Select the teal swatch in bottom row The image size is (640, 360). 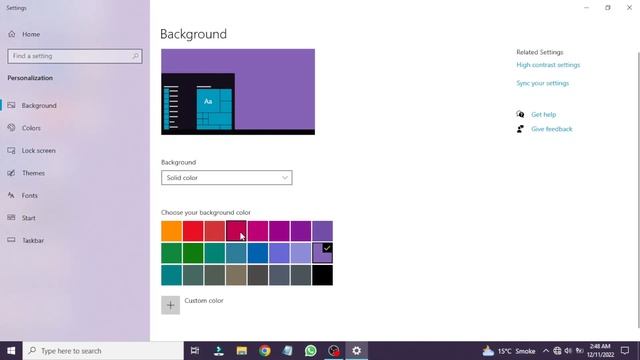[x=171, y=275]
